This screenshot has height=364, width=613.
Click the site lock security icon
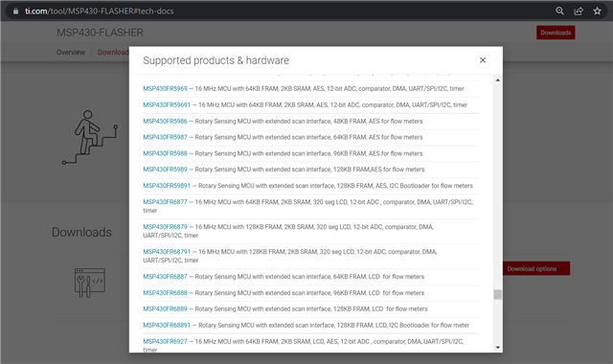point(15,11)
